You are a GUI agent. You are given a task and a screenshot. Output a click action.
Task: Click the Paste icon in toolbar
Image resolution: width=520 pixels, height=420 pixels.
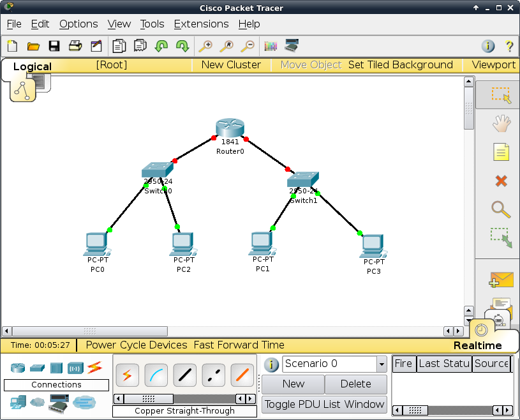[140, 46]
